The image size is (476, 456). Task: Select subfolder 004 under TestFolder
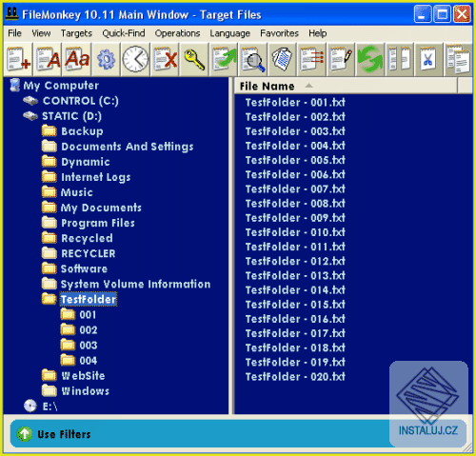coord(89,361)
